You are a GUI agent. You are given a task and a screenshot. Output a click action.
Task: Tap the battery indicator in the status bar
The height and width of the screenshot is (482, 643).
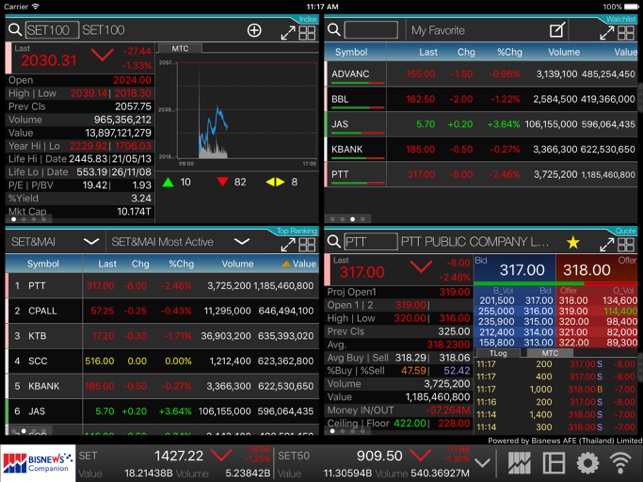(x=631, y=7)
